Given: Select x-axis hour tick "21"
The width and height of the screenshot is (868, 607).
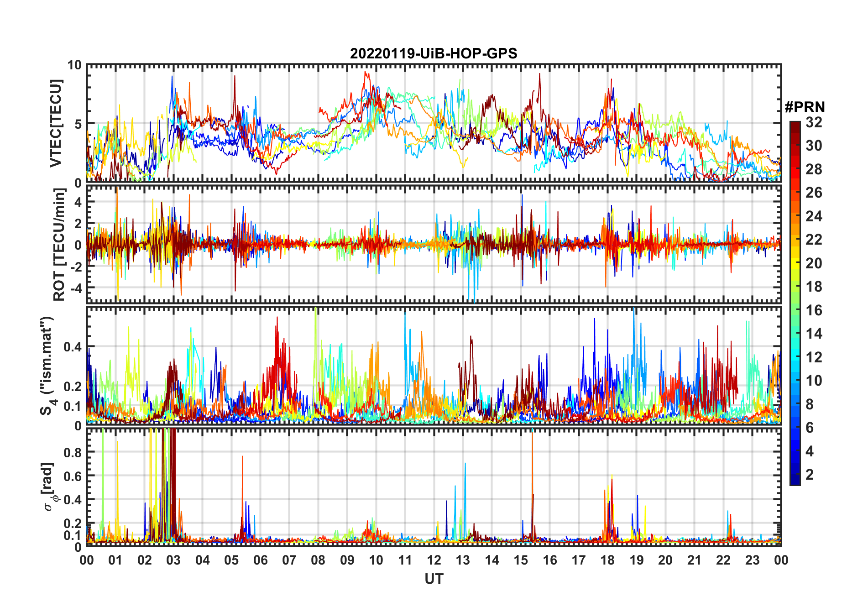Looking at the screenshot, I should pyautogui.click(x=695, y=560).
